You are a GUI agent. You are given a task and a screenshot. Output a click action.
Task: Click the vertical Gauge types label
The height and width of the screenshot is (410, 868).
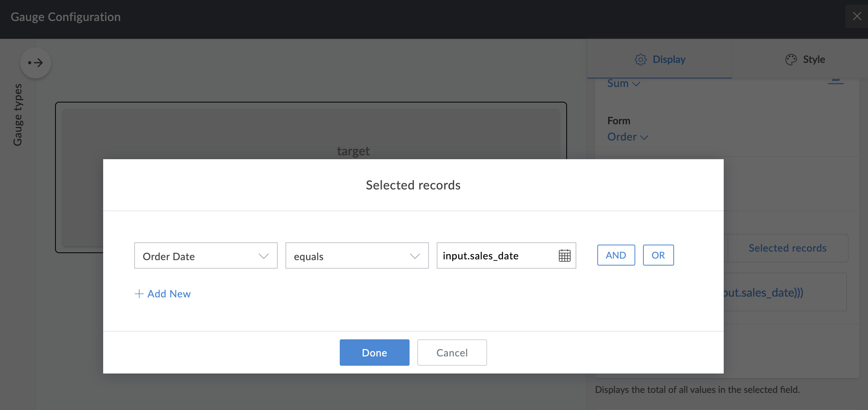tap(18, 115)
